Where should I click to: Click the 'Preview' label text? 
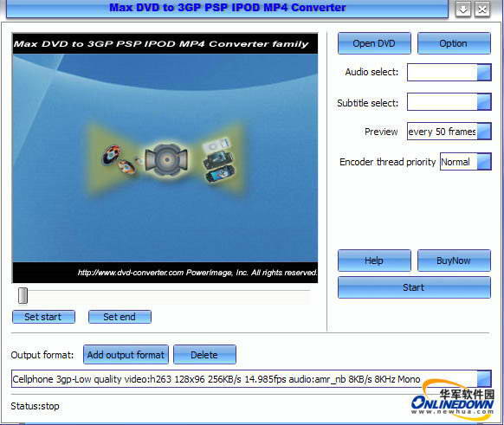coord(381,132)
